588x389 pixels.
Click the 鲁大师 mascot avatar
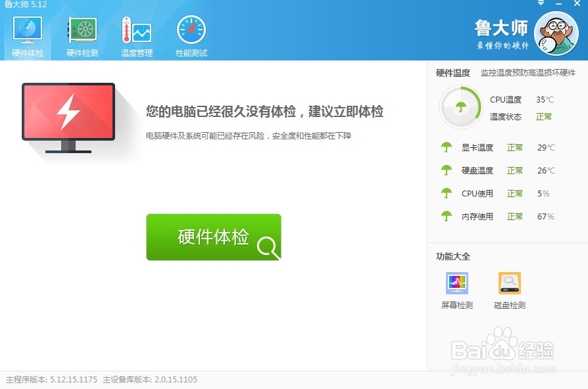click(x=556, y=34)
